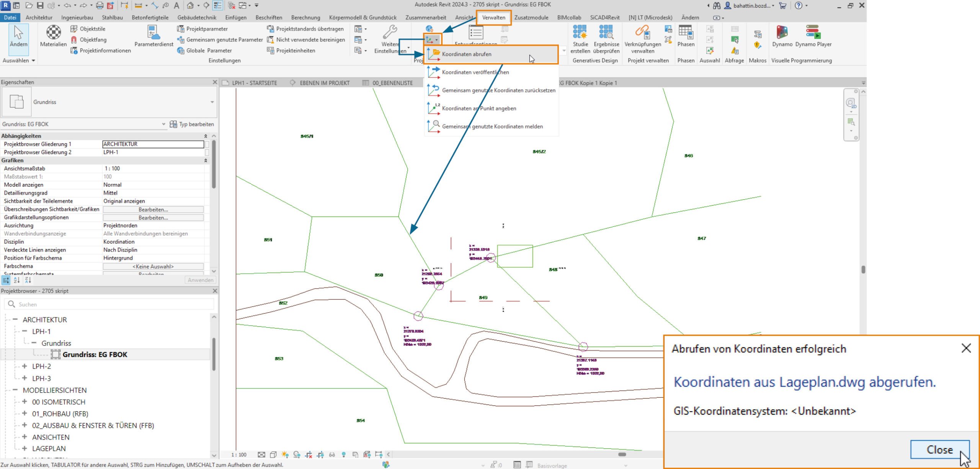980x469 pixels.
Task: Open Verknüpfungen verwalten manage links
Action: click(x=643, y=39)
